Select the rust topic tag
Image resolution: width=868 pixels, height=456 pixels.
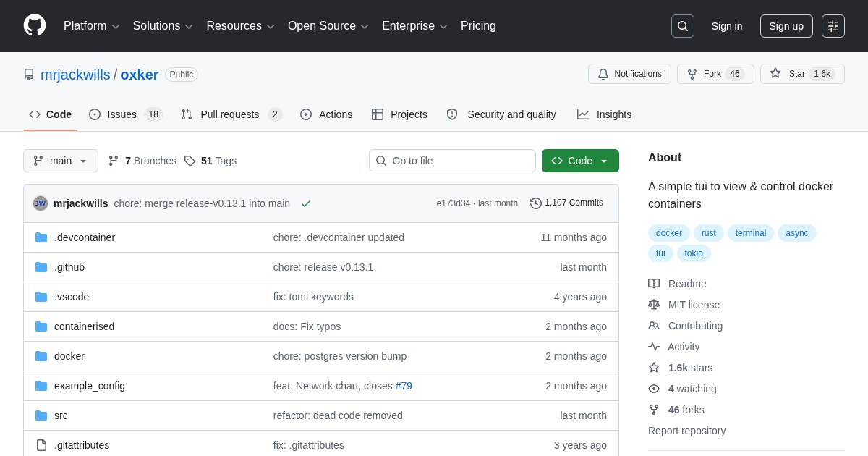[x=709, y=233]
